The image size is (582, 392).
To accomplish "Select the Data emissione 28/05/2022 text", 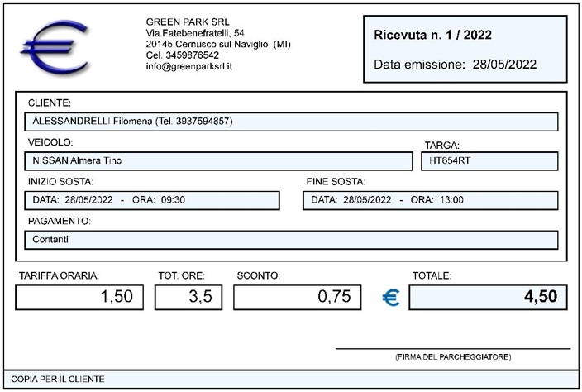I will point(455,64).
